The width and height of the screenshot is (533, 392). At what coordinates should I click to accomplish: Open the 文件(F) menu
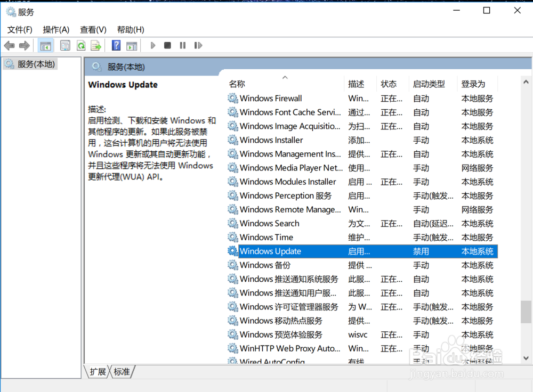point(20,30)
